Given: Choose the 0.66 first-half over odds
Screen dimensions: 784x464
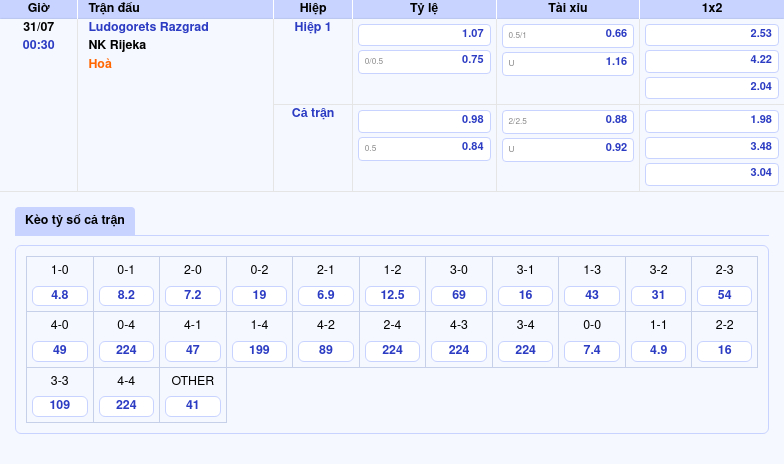Looking at the screenshot, I should coord(567,34).
